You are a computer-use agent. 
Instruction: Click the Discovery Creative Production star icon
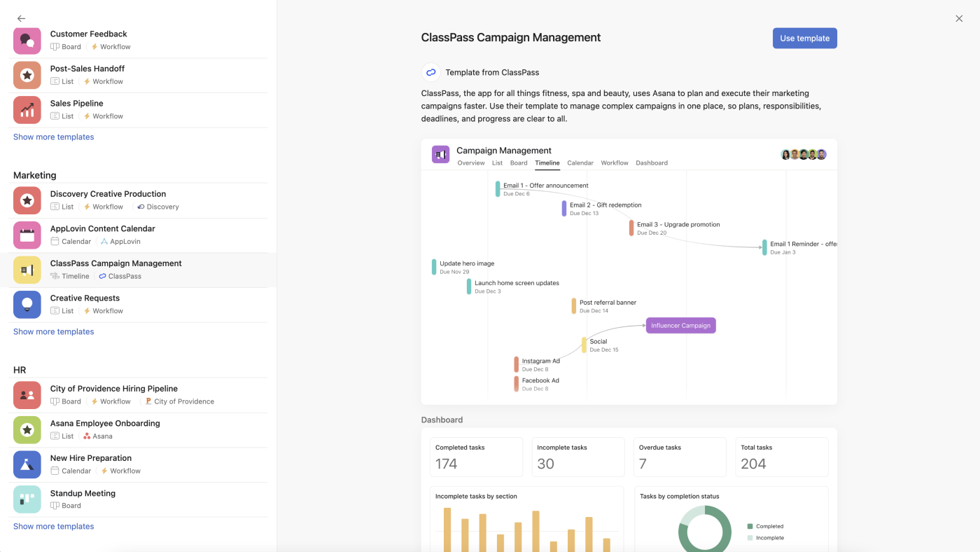[x=27, y=200]
